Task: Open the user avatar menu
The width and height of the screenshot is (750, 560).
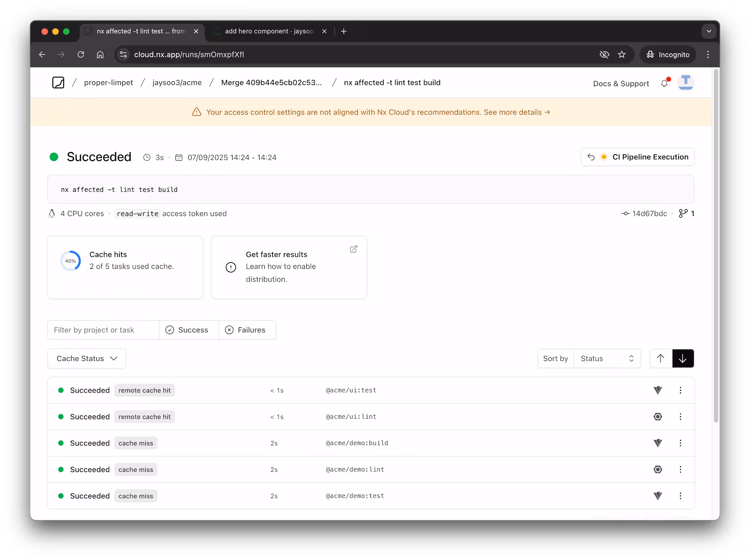Action: [686, 82]
